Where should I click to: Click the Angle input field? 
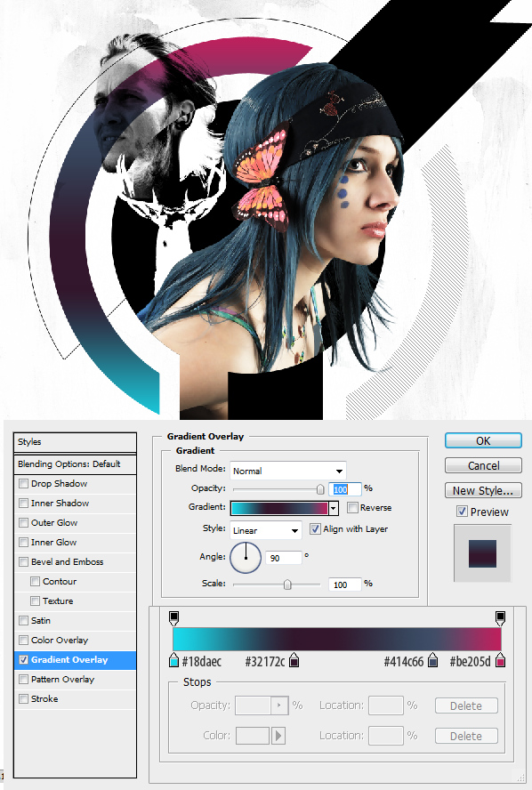click(x=284, y=558)
